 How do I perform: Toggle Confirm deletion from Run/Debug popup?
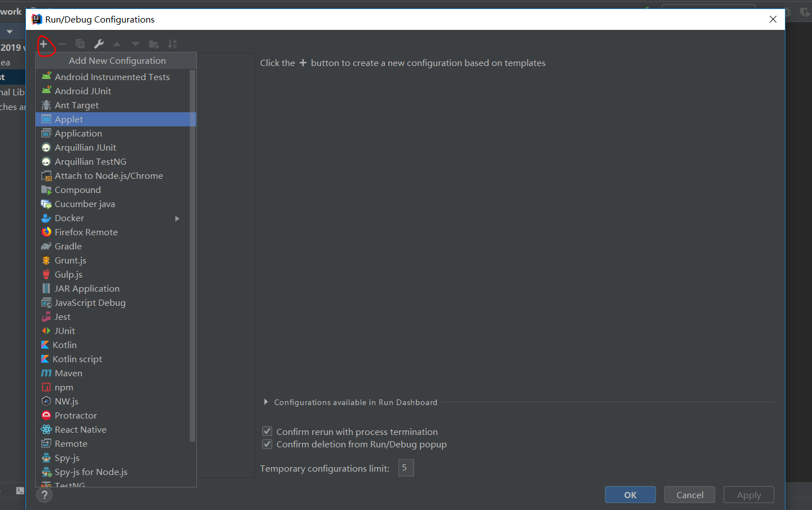pyautogui.click(x=267, y=445)
